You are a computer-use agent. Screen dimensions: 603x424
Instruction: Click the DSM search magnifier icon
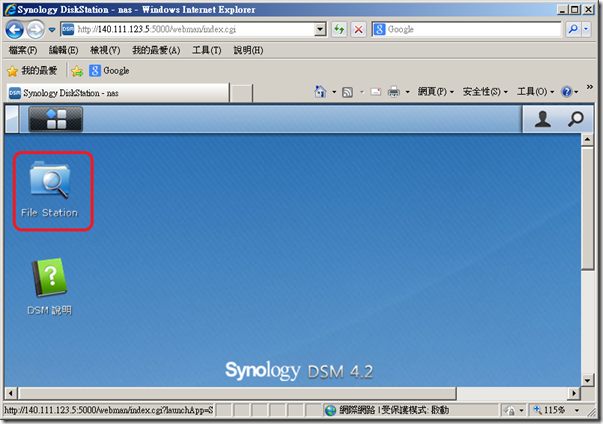[x=575, y=119]
